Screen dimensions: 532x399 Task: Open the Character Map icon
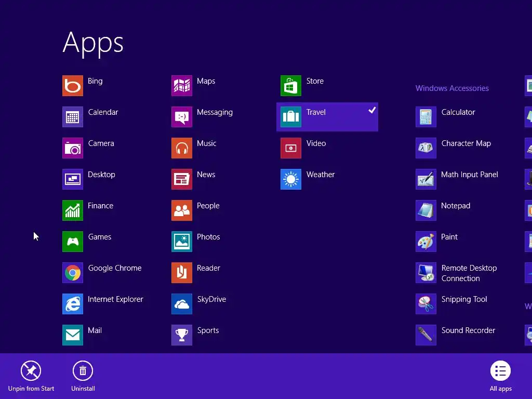[x=426, y=148]
